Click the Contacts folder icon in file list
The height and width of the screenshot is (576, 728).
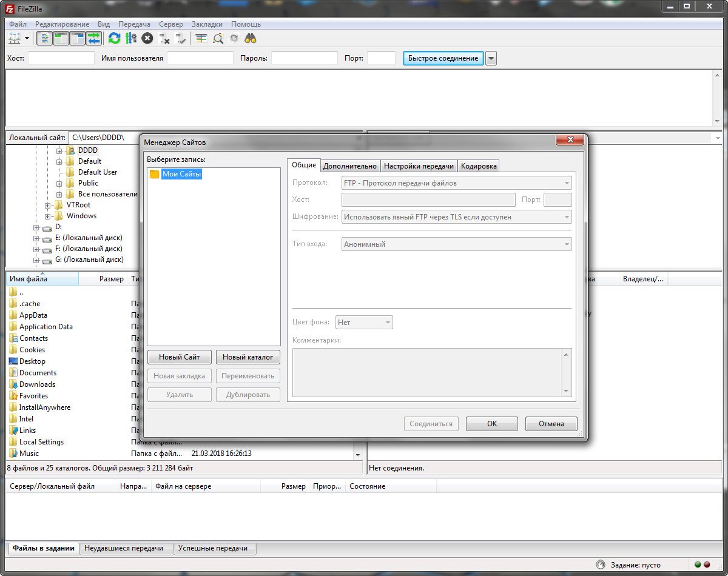(x=13, y=338)
